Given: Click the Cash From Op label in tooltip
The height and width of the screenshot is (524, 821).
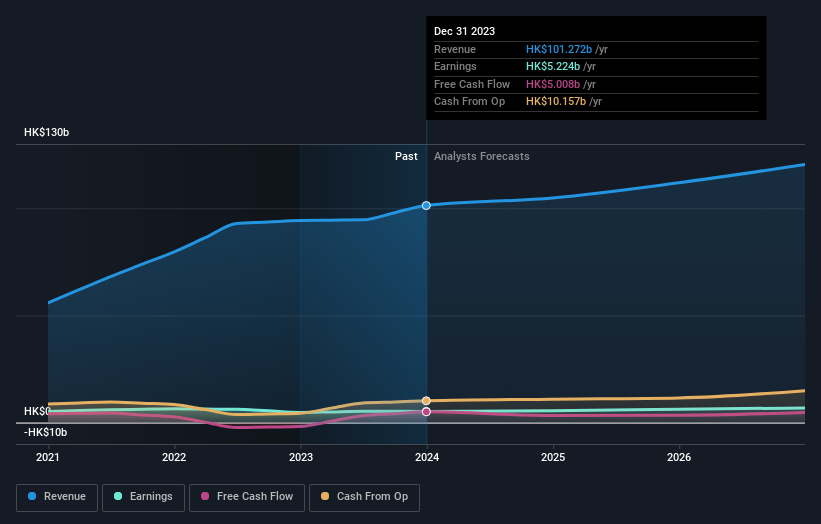Looking at the screenshot, I should coord(470,102).
